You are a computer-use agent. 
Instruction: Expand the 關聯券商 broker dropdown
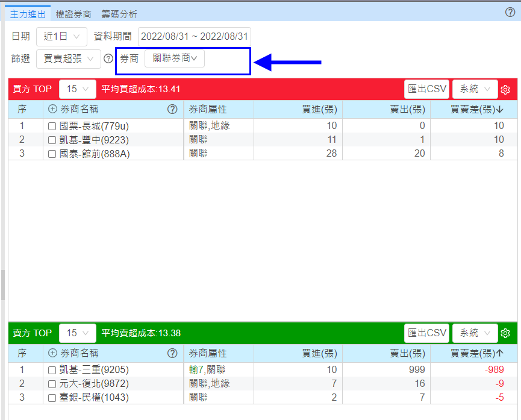click(x=175, y=58)
